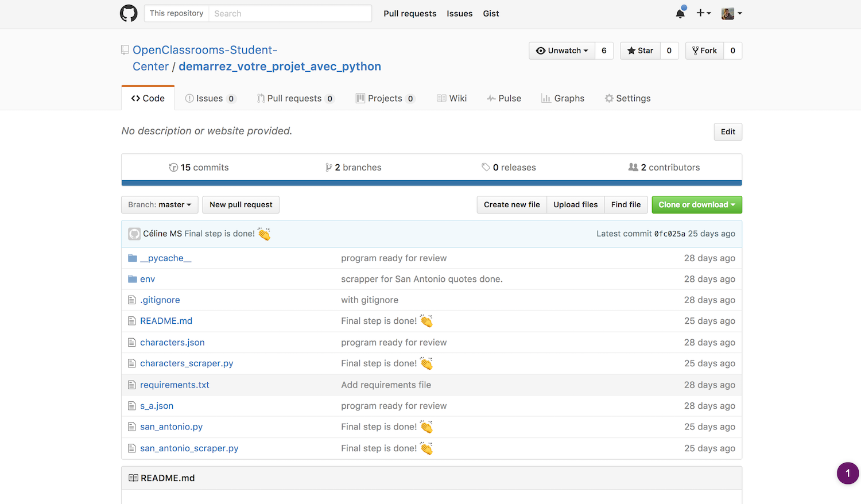The image size is (861, 504).
Task: Switch to the Issues tab
Action: point(210,98)
